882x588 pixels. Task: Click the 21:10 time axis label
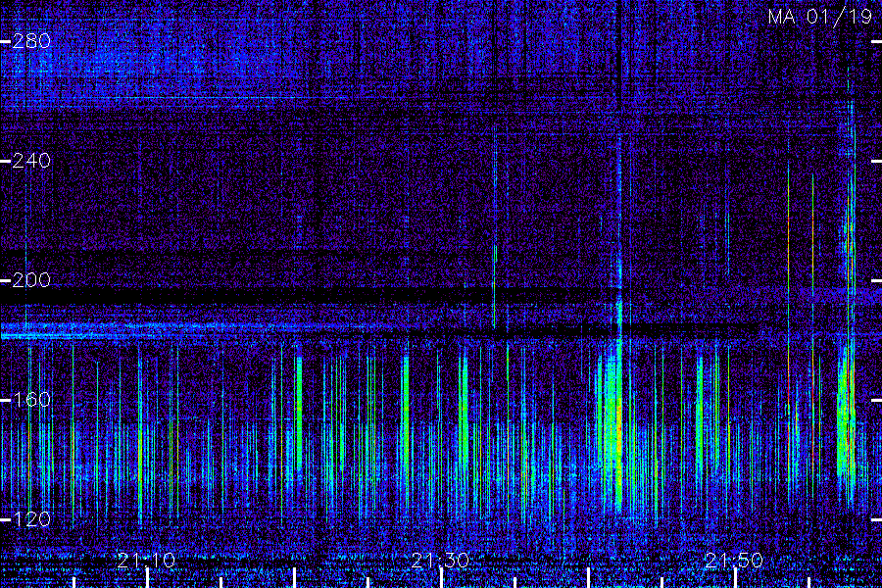click(146, 561)
